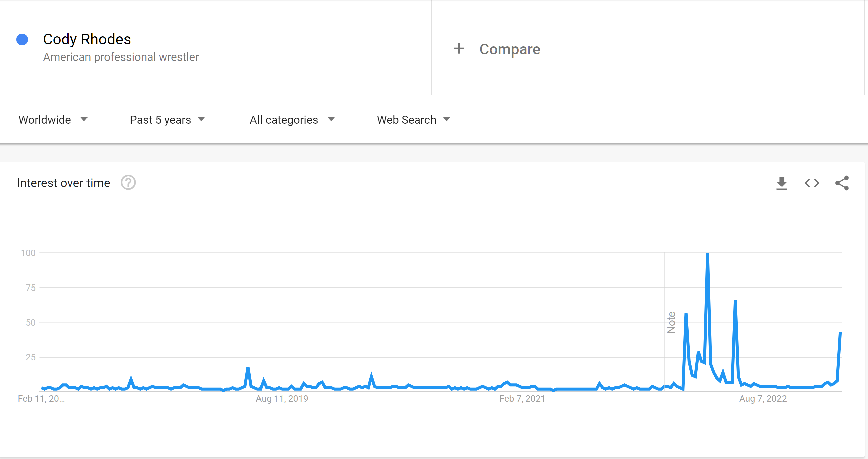This screenshot has width=868, height=459.
Task: Open the Web Search type dropdown
Action: (413, 120)
